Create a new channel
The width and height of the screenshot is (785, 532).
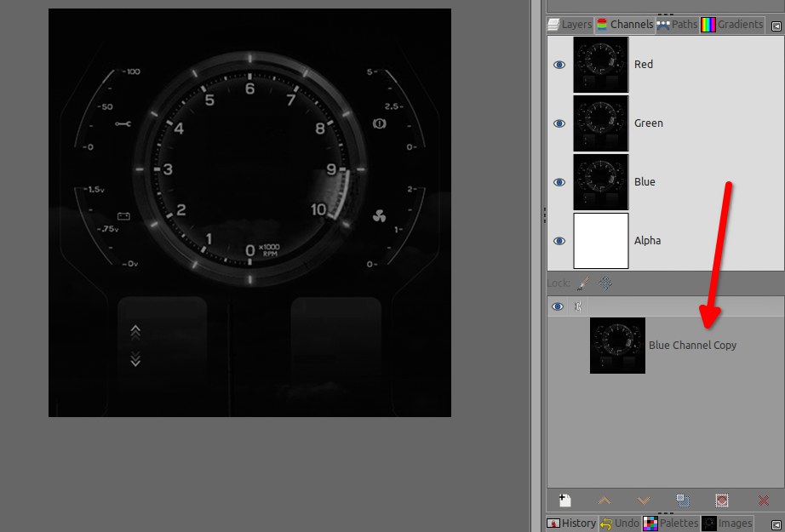[564, 501]
